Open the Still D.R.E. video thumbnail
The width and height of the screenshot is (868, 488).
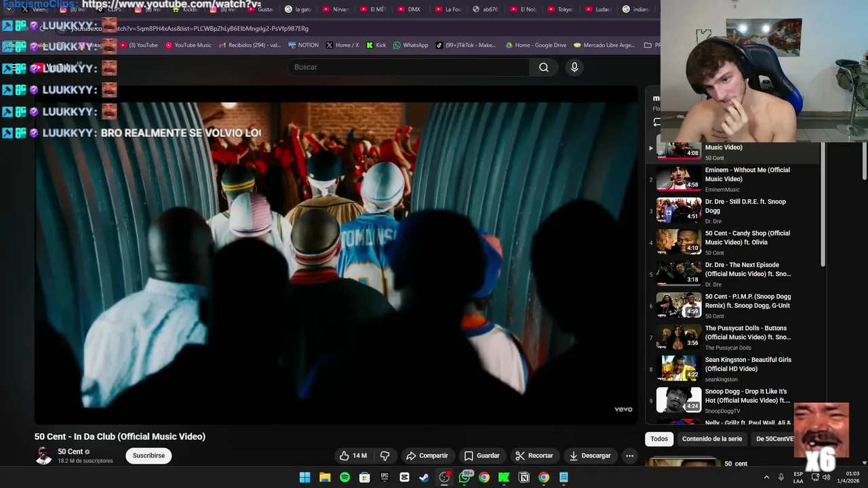(679, 210)
